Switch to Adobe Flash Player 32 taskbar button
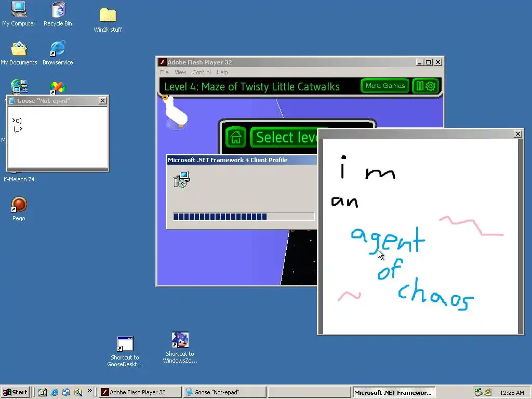 pos(140,392)
